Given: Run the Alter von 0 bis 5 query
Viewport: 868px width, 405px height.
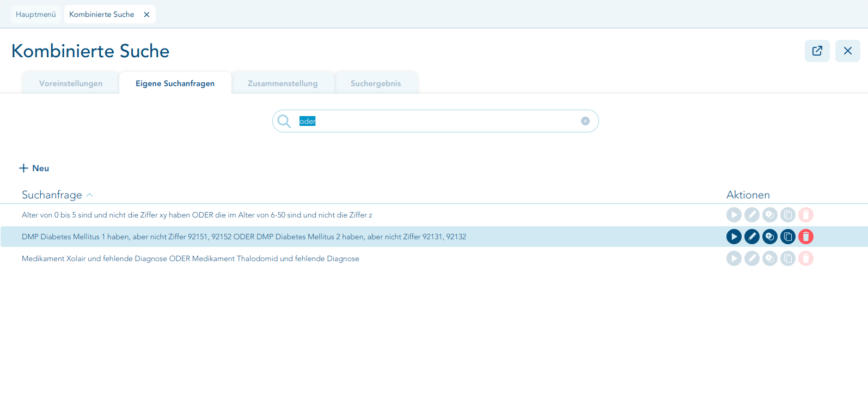Looking at the screenshot, I should tap(734, 215).
